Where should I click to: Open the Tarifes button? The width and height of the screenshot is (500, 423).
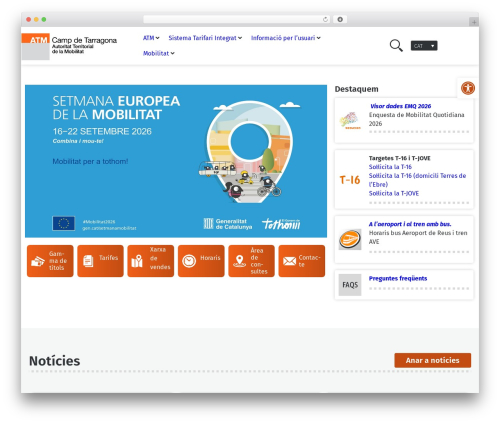click(x=100, y=261)
